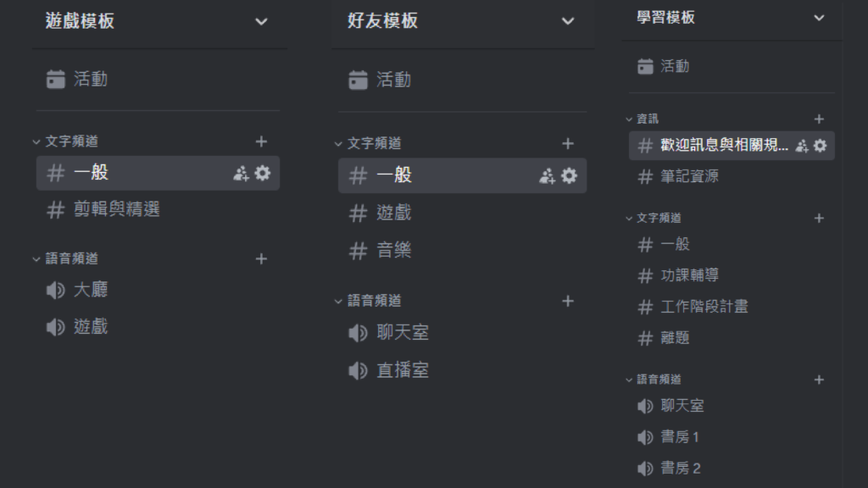Image resolution: width=868 pixels, height=488 pixels.
Task: Open settings gear for 一般 in 遊戲模板
Action: tap(263, 173)
